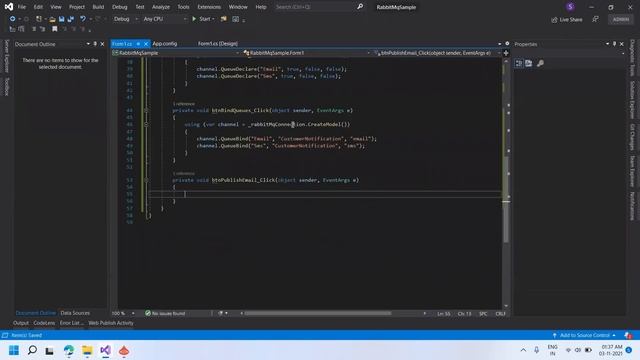The height and width of the screenshot is (360, 640).
Task: Open the Add to Source Control dropdown
Action: pos(584,335)
